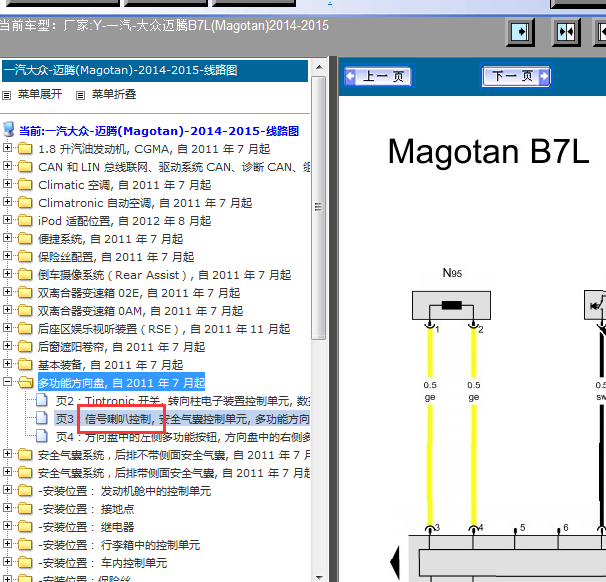Click the computer icon beside 当前 root node

coord(9,130)
